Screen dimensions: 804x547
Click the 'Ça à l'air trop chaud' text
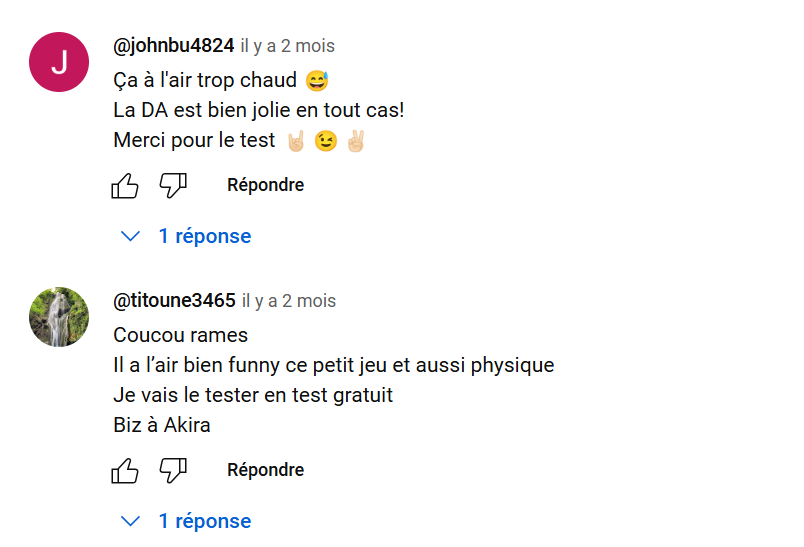pyautogui.click(x=205, y=80)
